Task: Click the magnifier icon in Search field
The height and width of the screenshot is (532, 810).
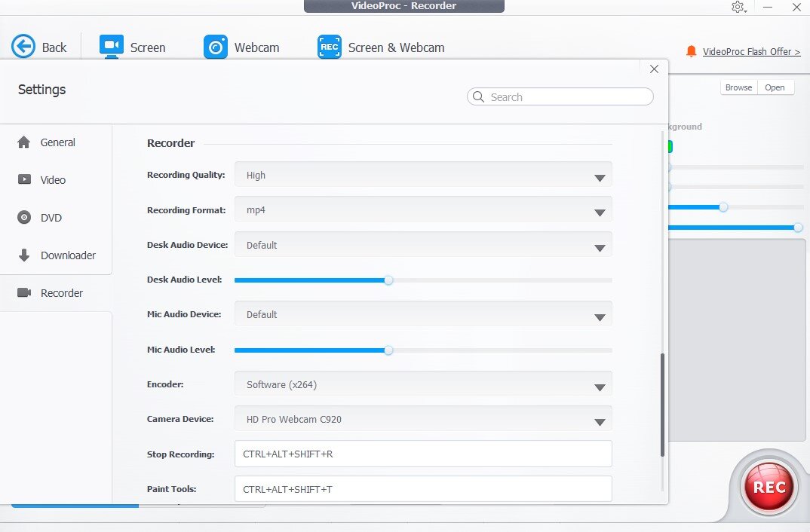Action: (478, 97)
